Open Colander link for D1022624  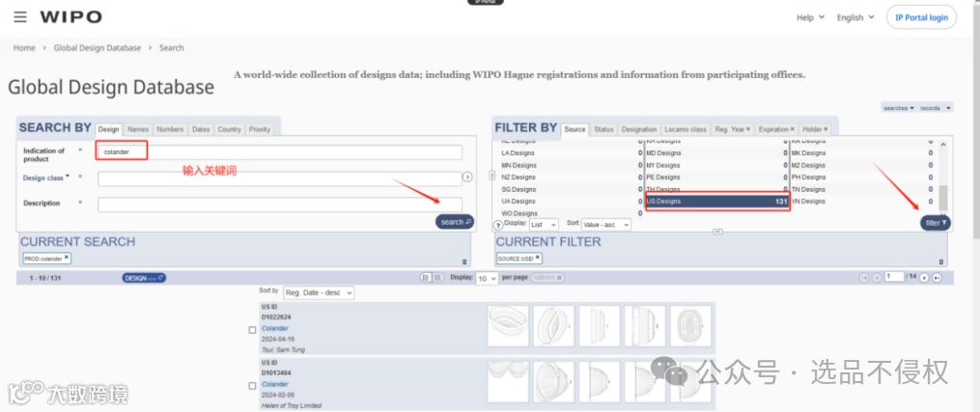point(275,328)
